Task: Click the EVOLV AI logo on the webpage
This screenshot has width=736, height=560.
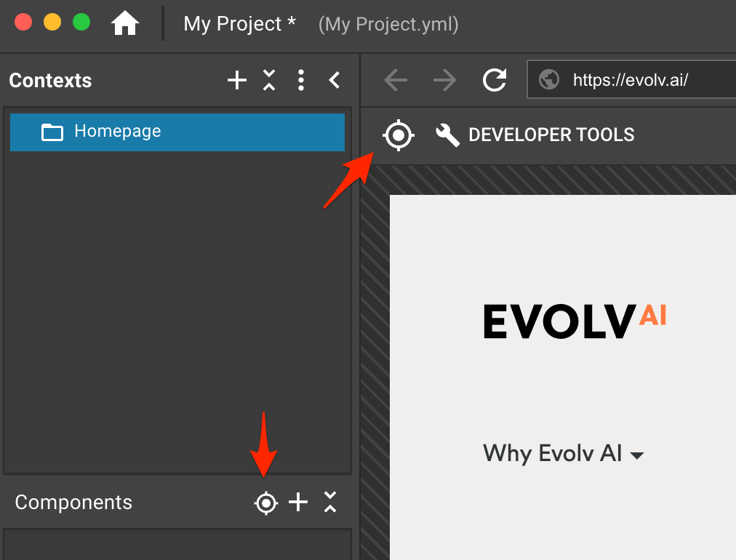Action: 575,321
